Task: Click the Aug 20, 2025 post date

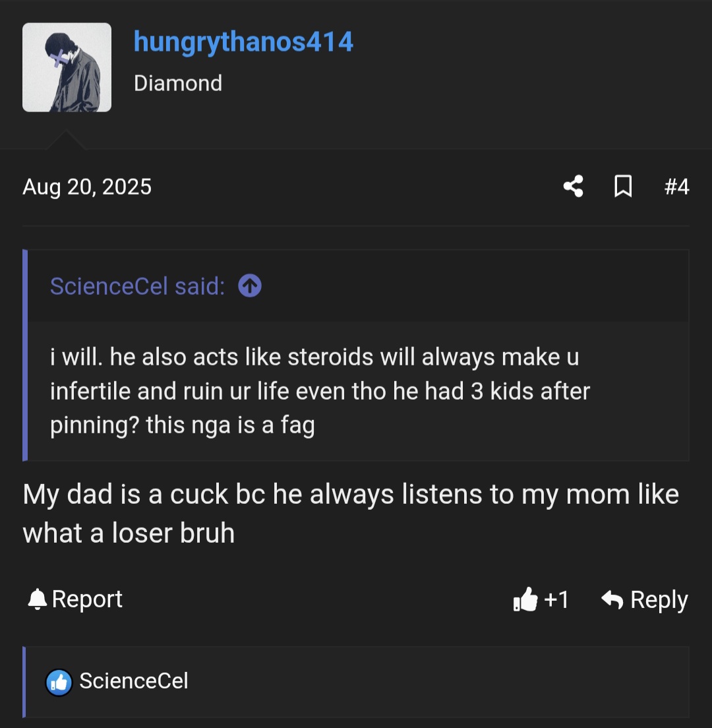Action: pos(87,187)
